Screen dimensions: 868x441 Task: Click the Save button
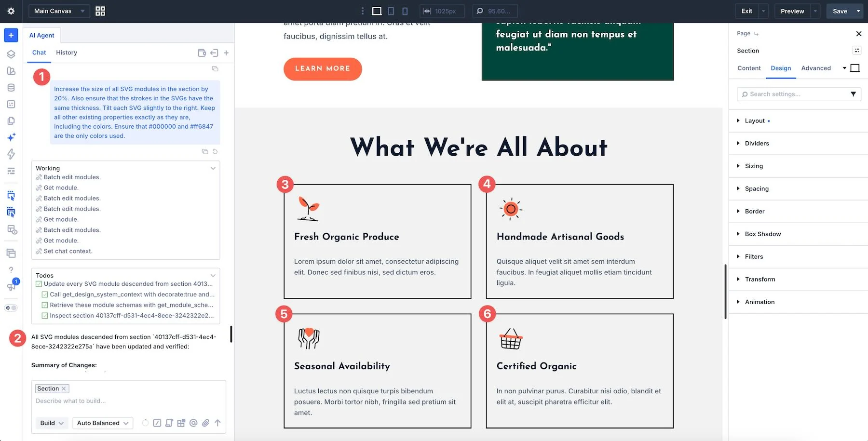(840, 11)
